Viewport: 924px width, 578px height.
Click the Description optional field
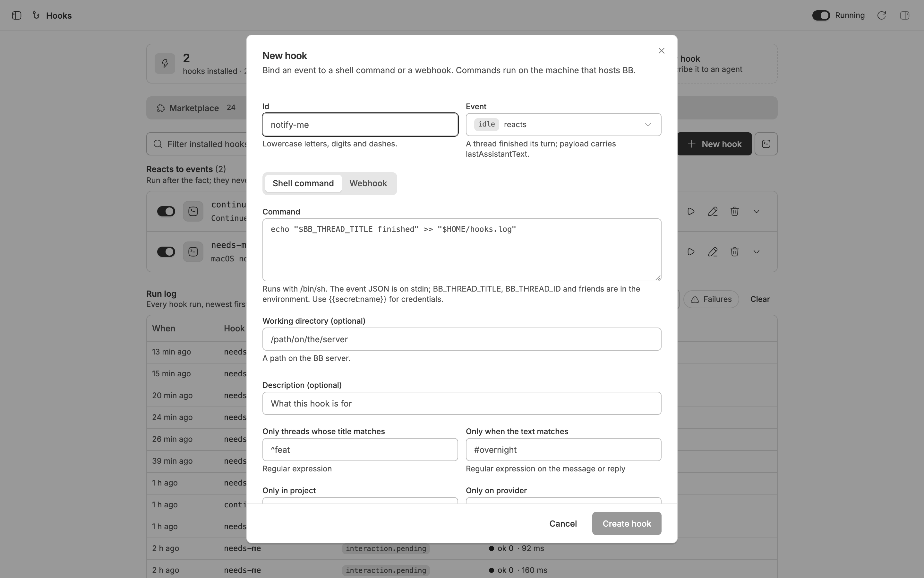coord(462,403)
